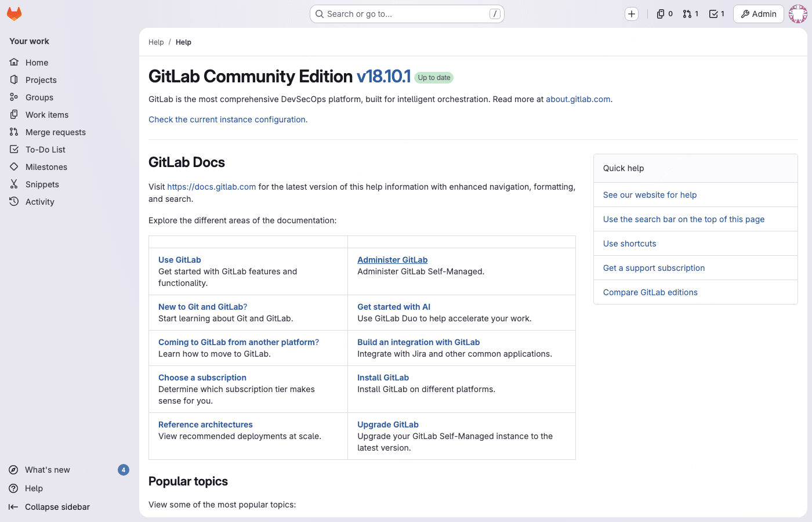This screenshot has width=812, height=522.
Task: Open the merge requests icon in top bar
Action: pos(690,13)
